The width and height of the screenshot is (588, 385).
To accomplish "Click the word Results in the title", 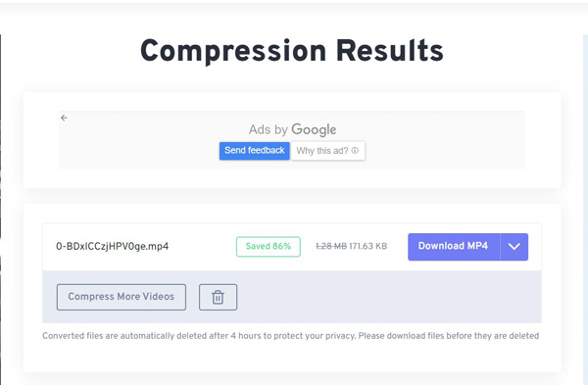I will (390, 50).
